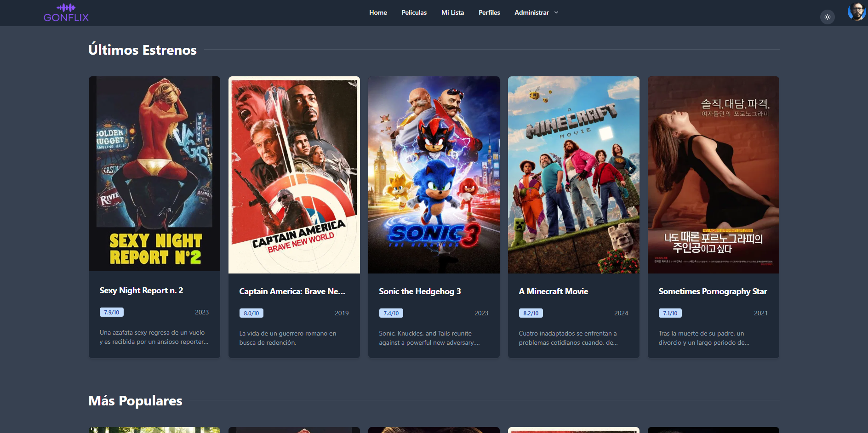Select the "Sonic the Hedgehog 3" title
868x433 pixels.
(x=420, y=291)
